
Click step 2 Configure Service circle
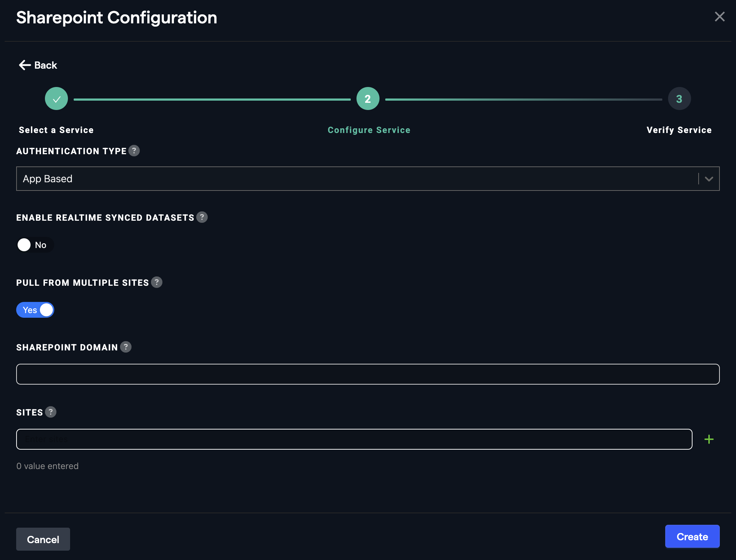point(368,98)
